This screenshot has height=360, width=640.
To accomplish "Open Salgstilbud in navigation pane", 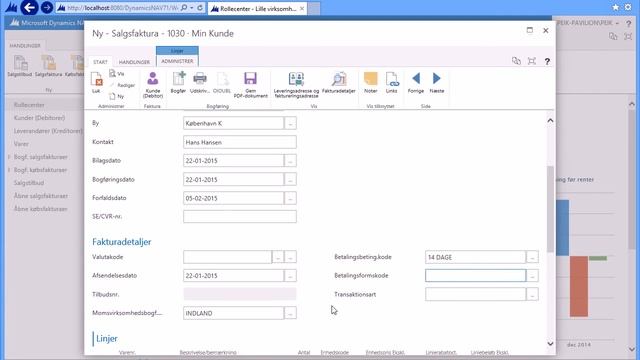I will click(29, 183).
